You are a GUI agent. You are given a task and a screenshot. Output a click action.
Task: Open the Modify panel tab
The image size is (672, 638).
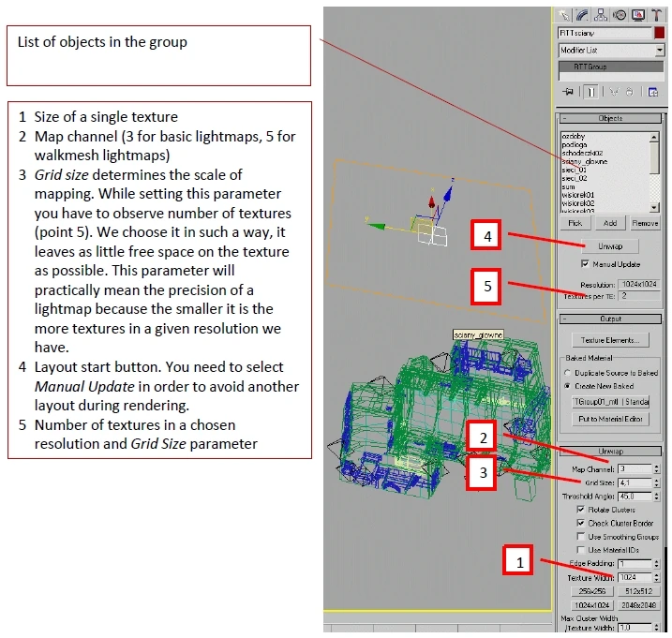coord(582,15)
